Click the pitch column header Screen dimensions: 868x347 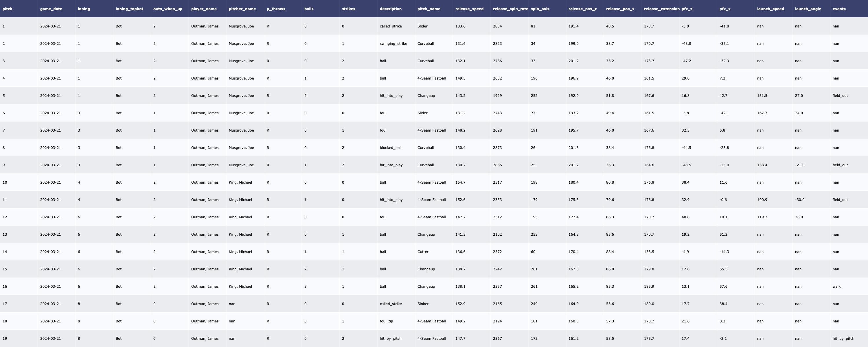[x=8, y=9]
